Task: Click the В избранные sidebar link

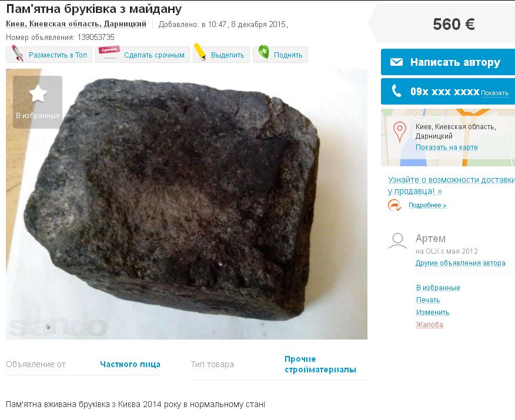Action: click(438, 288)
